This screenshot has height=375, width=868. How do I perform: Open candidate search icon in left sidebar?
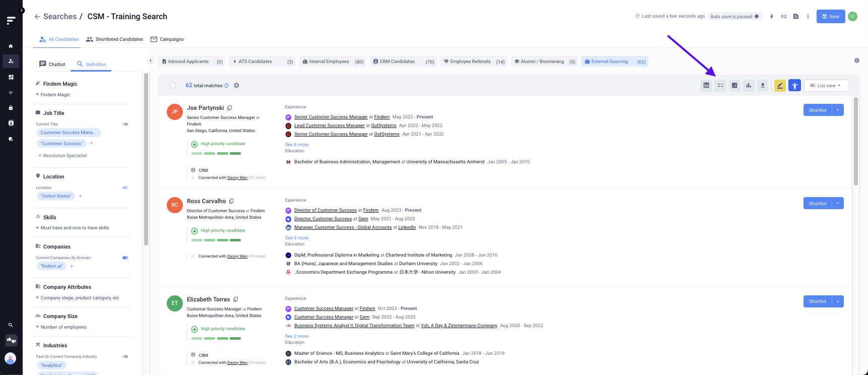pyautogui.click(x=11, y=61)
